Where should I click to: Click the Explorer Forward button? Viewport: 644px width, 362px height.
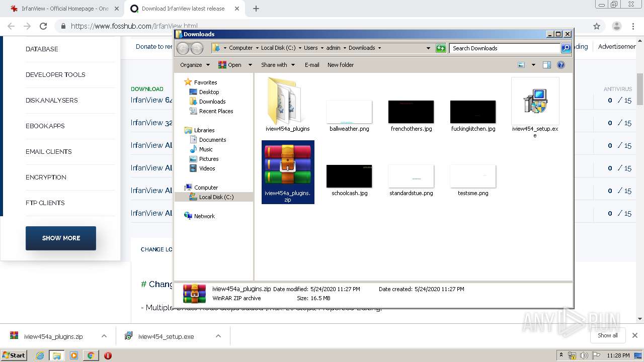[x=197, y=48]
